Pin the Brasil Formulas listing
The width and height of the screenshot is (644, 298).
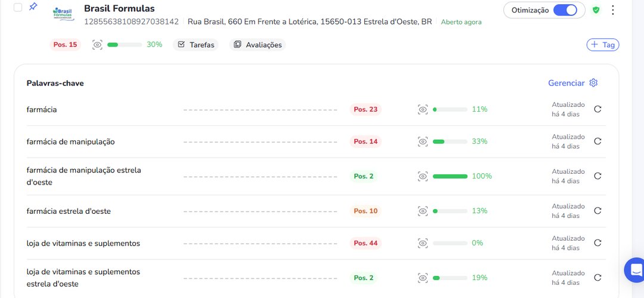tap(33, 7)
